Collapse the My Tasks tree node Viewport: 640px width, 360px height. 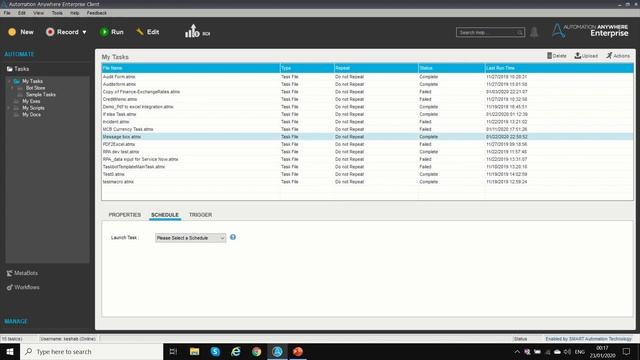pos(9,81)
